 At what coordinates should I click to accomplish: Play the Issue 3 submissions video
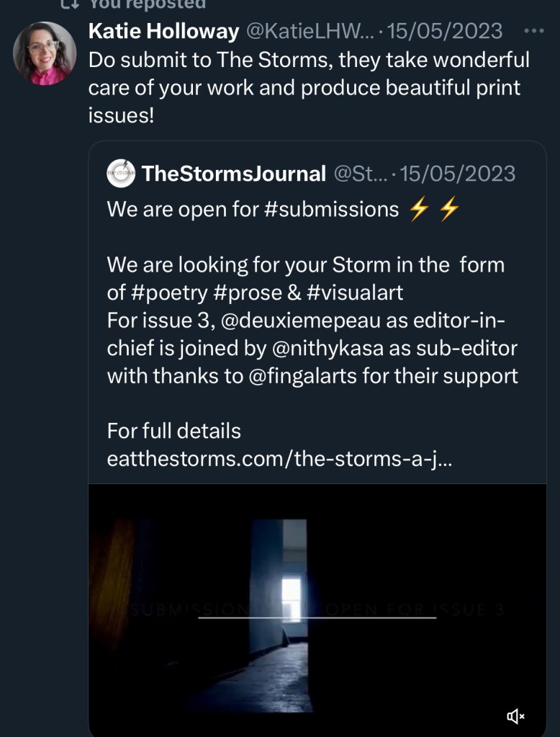coord(317,609)
